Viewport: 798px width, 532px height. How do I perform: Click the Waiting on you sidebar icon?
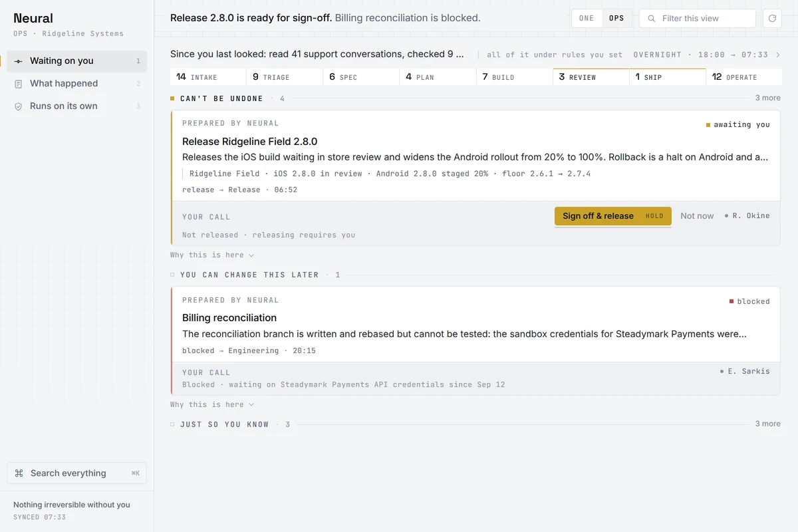pos(19,61)
